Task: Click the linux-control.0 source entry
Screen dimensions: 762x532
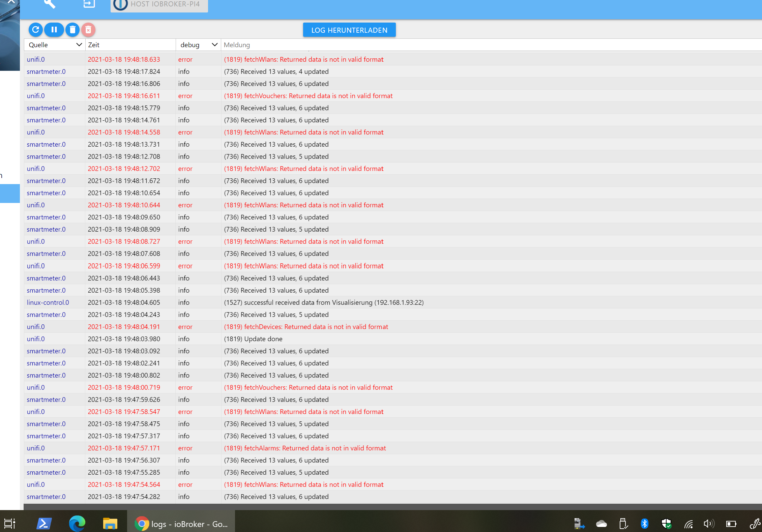Action: click(x=48, y=302)
